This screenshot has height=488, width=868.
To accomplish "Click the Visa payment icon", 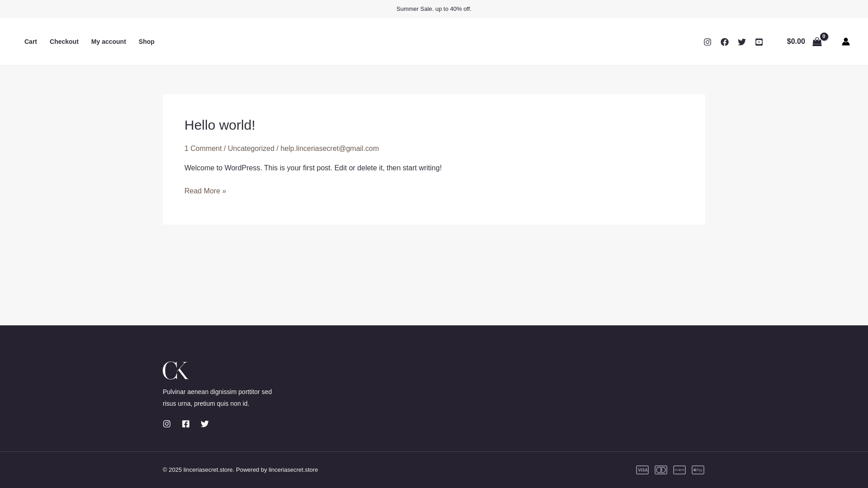I will point(642,470).
